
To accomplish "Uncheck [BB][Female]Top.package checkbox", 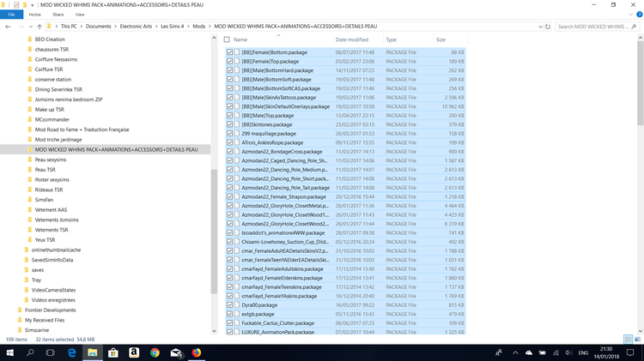I will click(229, 62).
